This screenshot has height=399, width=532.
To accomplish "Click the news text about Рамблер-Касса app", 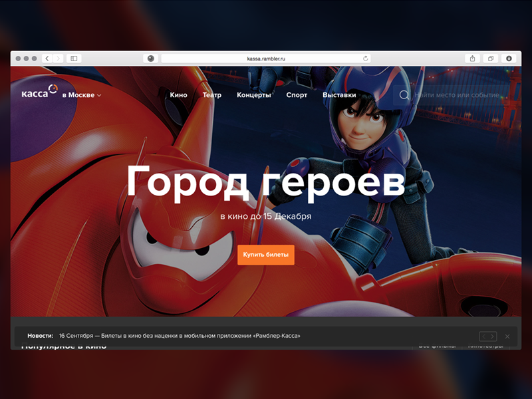I will 180,336.
